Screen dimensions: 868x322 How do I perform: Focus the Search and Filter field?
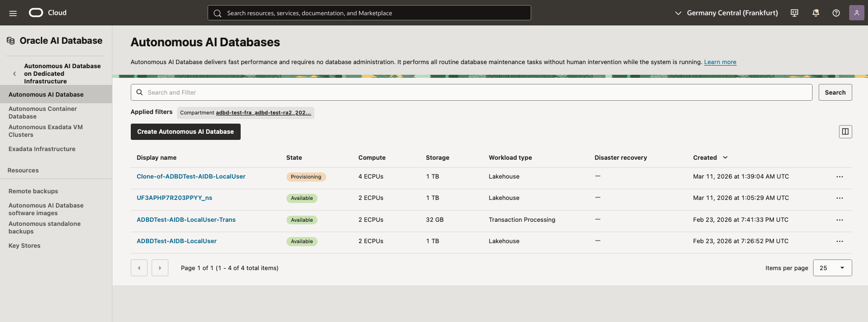point(471,93)
